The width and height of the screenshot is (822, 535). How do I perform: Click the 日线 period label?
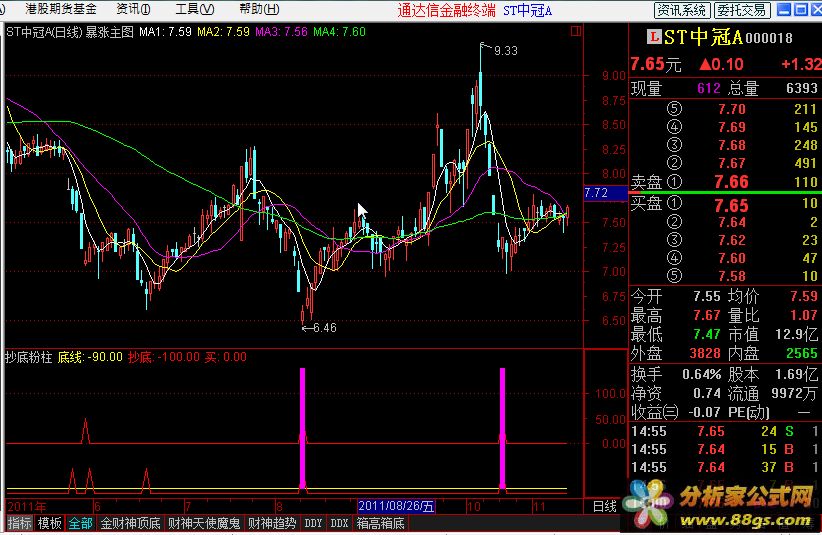604,506
